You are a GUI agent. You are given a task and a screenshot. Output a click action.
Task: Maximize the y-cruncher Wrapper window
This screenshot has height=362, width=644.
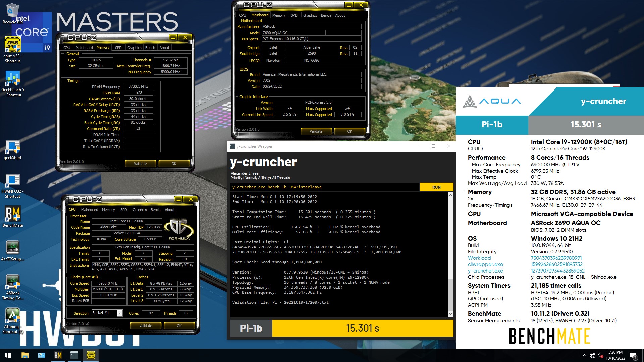coord(433,146)
